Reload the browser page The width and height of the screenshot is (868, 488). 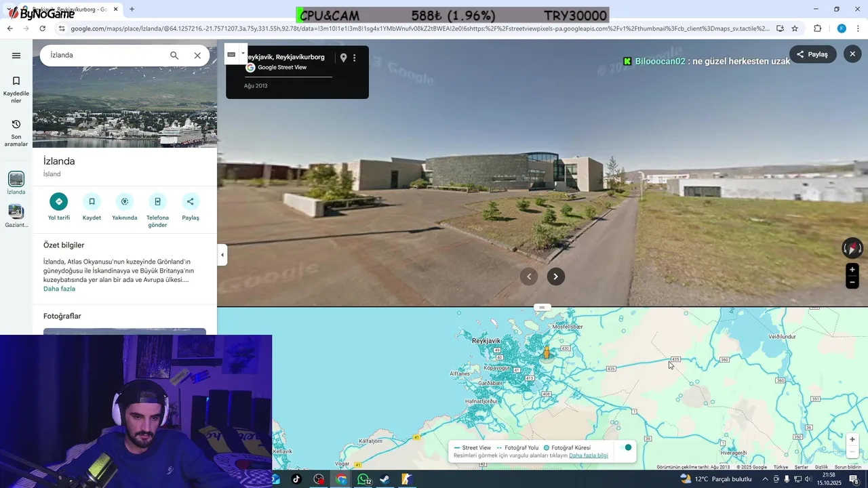(x=42, y=28)
